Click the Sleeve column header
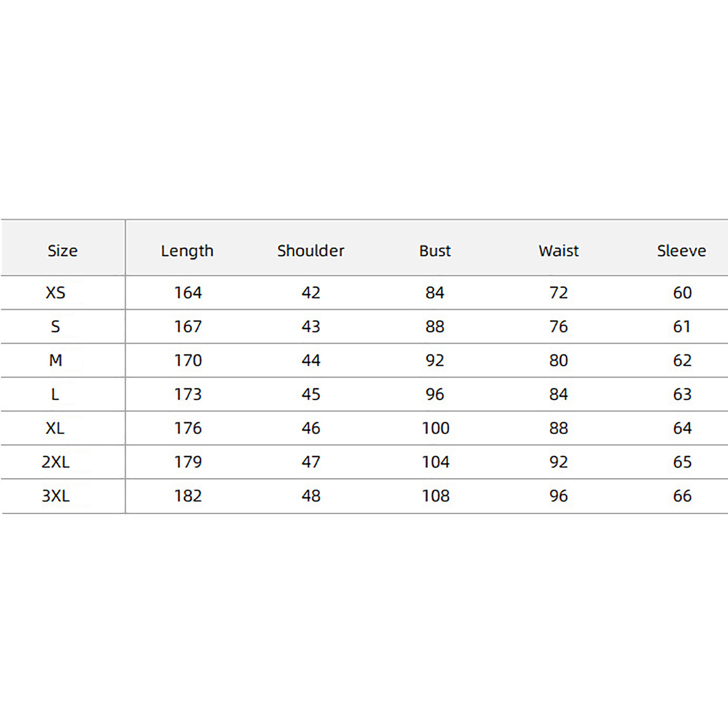The height and width of the screenshot is (728, 728). tap(682, 251)
